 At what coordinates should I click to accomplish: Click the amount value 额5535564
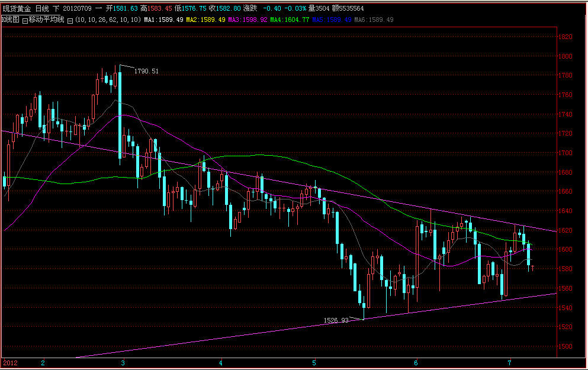tap(348, 8)
